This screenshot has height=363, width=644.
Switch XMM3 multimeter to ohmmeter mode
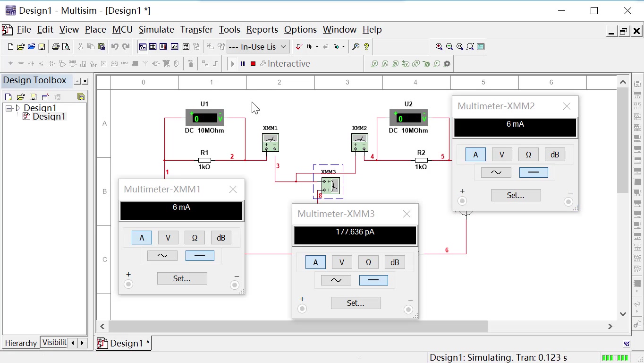[368, 262]
